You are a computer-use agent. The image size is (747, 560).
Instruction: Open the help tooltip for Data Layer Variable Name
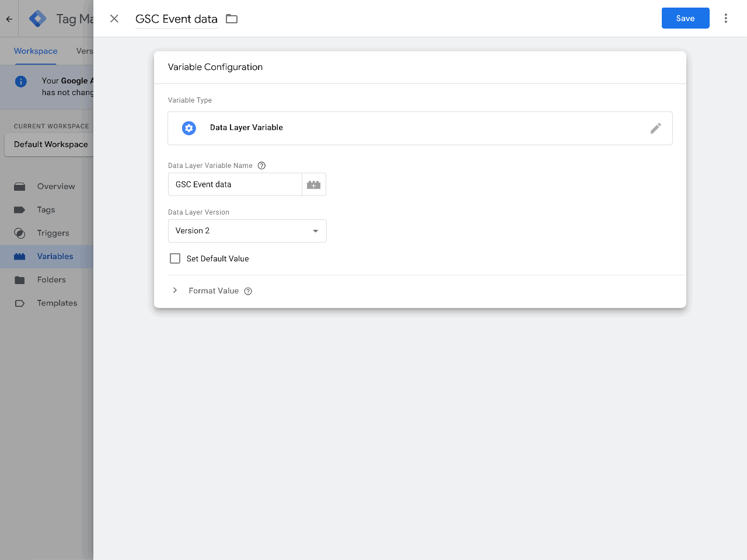click(261, 165)
